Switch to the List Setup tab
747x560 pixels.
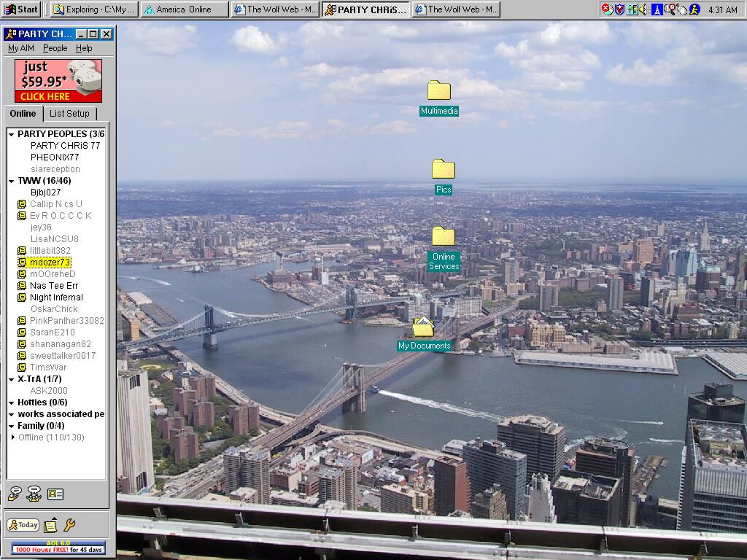(x=69, y=114)
